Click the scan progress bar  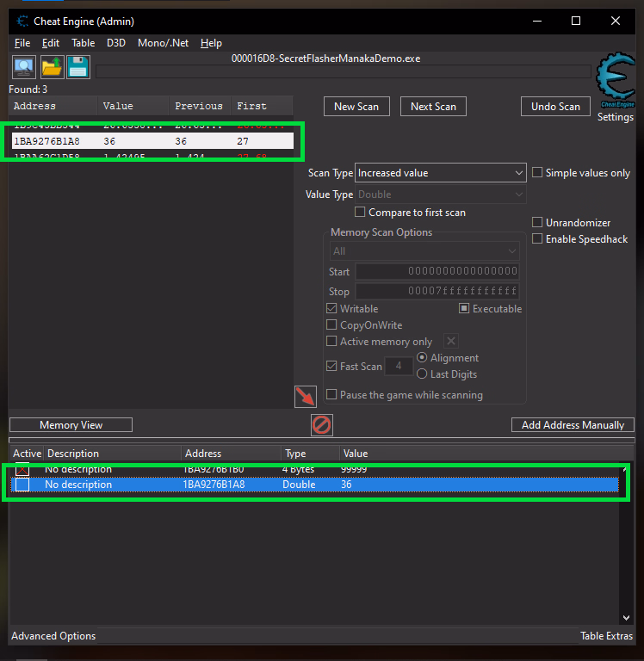pyautogui.click(x=344, y=71)
